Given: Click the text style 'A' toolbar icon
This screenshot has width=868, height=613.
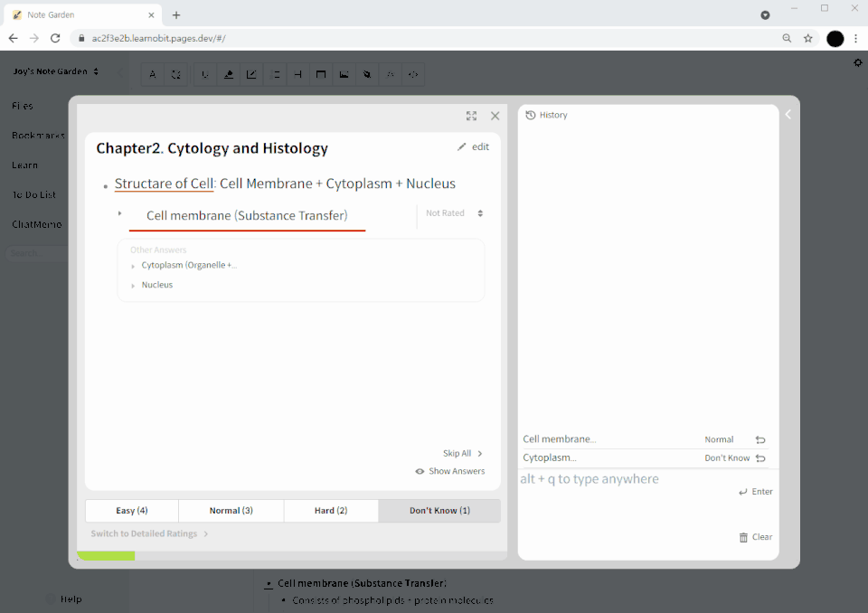Looking at the screenshot, I should tap(153, 74).
